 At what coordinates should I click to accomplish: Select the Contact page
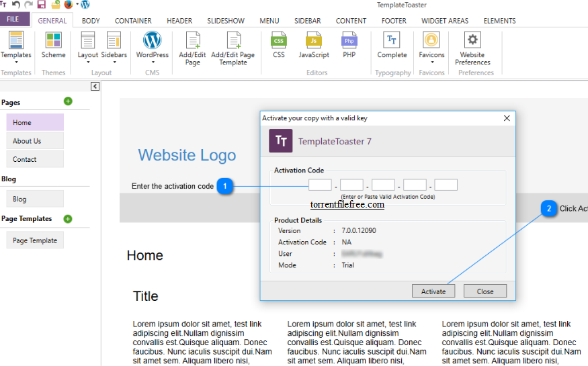(35, 159)
